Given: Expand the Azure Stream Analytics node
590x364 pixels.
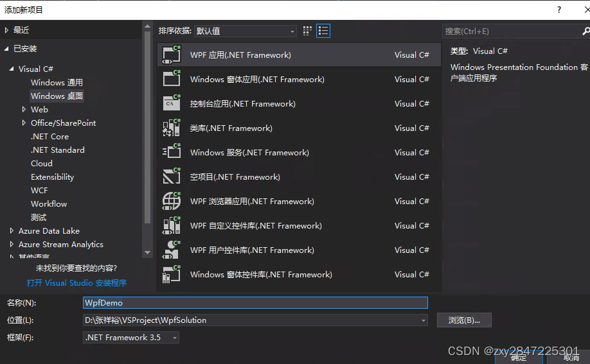Looking at the screenshot, I should click(12, 245).
